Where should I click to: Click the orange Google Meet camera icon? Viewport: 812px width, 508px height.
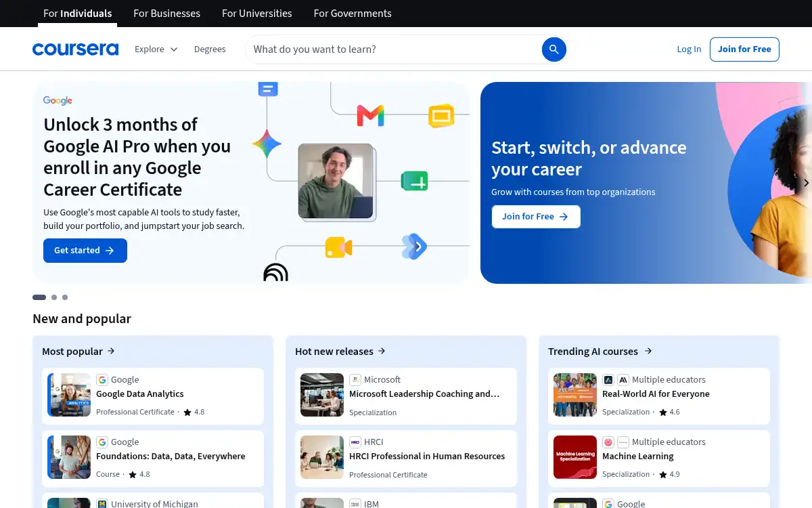coord(338,247)
